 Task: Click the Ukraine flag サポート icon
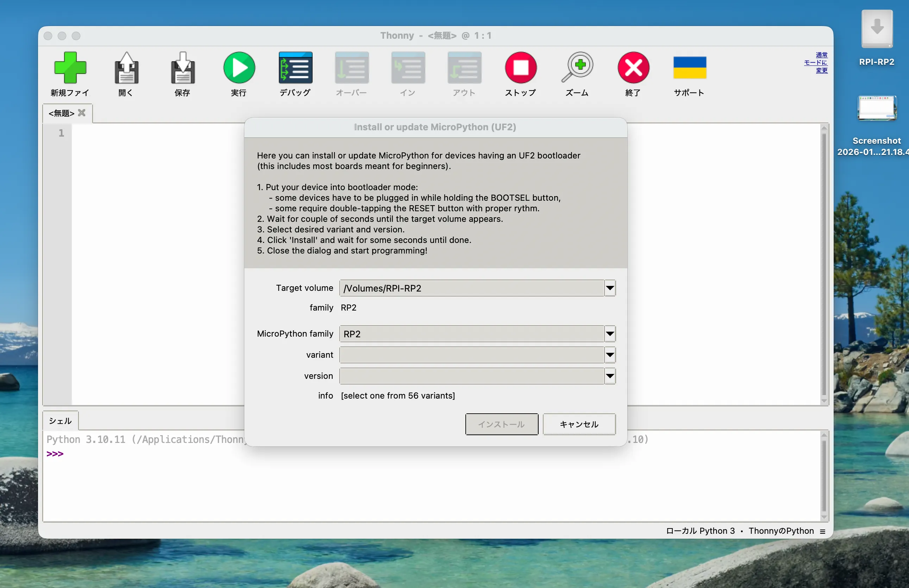(689, 68)
